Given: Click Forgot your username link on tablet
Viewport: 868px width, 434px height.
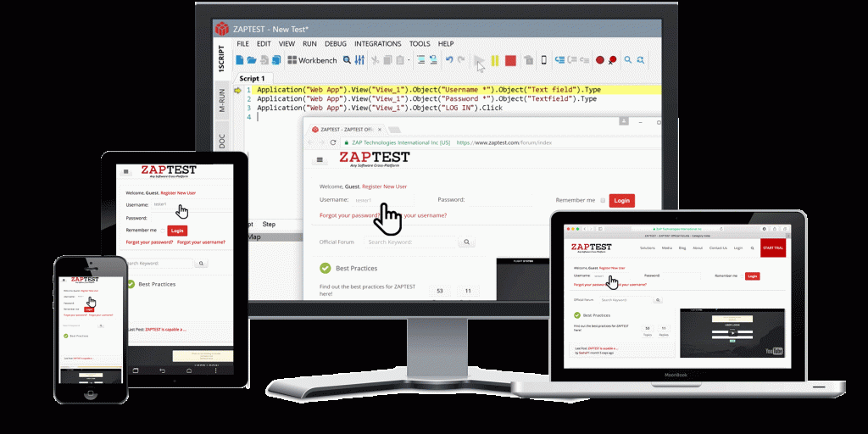Looking at the screenshot, I should click(x=202, y=242).
